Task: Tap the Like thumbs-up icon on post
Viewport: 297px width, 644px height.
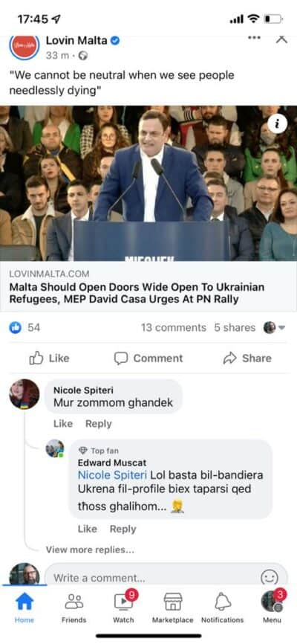Action: (36, 358)
